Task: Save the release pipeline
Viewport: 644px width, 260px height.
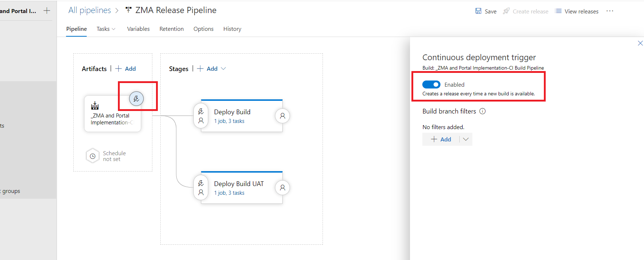Action: coord(486,11)
